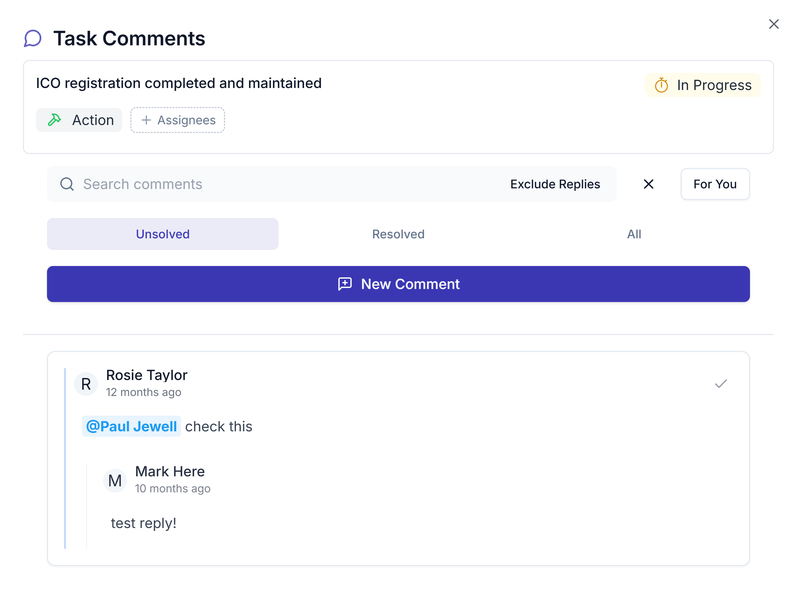Clear the search with the X icon
The image size is (798, 590).
pyautogui.click(x=648, y=184)
